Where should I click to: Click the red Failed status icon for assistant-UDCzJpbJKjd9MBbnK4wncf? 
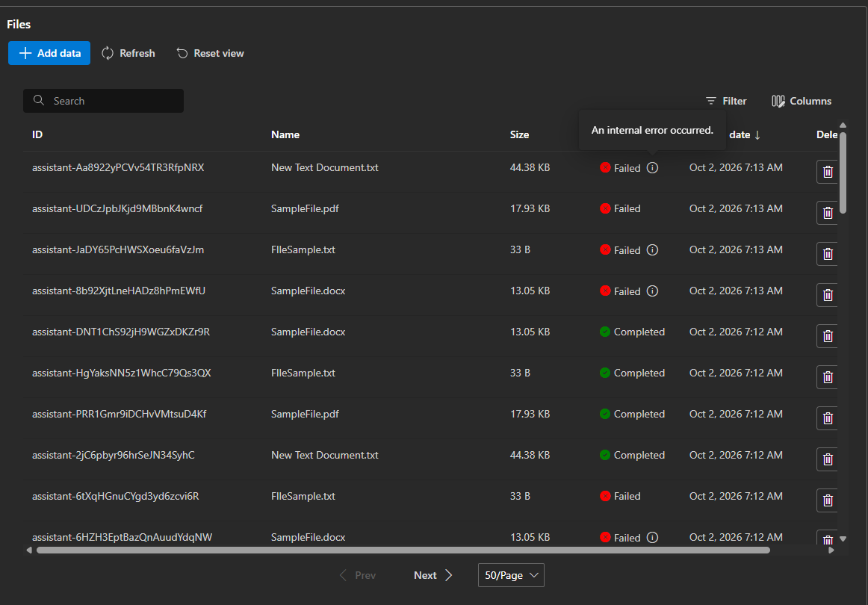point(605,208)
